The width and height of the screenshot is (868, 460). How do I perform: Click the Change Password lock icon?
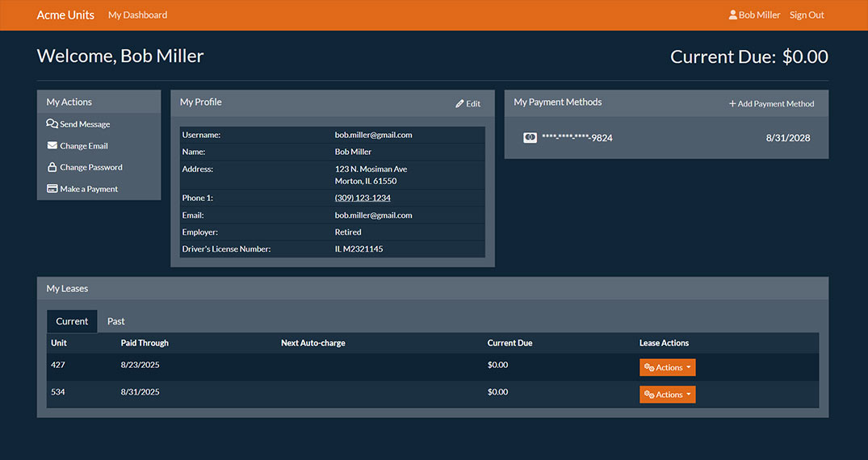pyautogui.click(x=52, y=166)
